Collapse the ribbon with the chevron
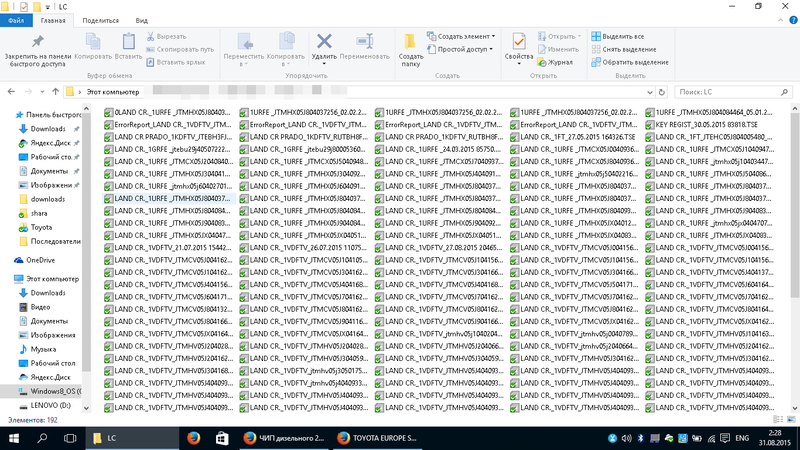The width and height of the screenshot is (800, 450). coord(781,20)
